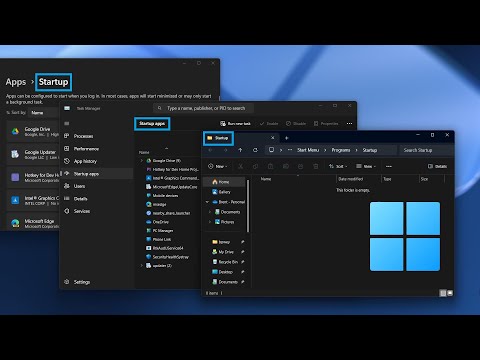Image resolution: width=480 pixels, height=360 pixels.
Task: Switch Explorer to details list view in status bar
Action: 443,293
